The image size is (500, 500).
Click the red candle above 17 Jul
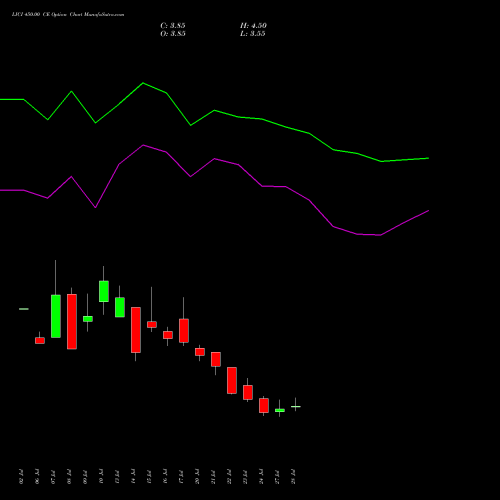[184, 330]
